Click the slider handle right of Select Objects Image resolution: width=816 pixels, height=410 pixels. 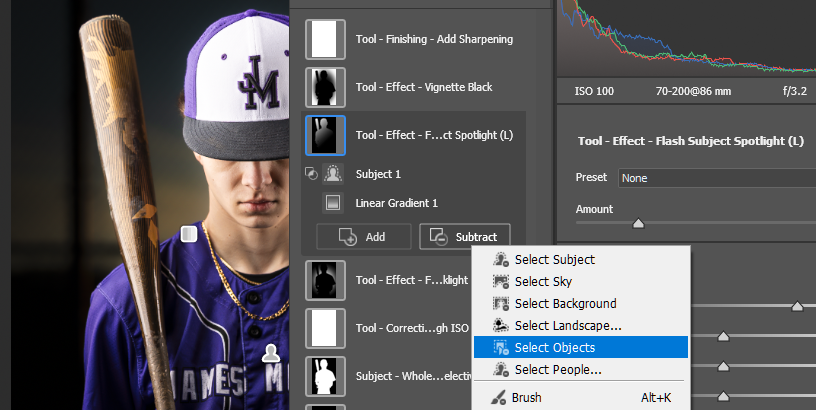723,337
